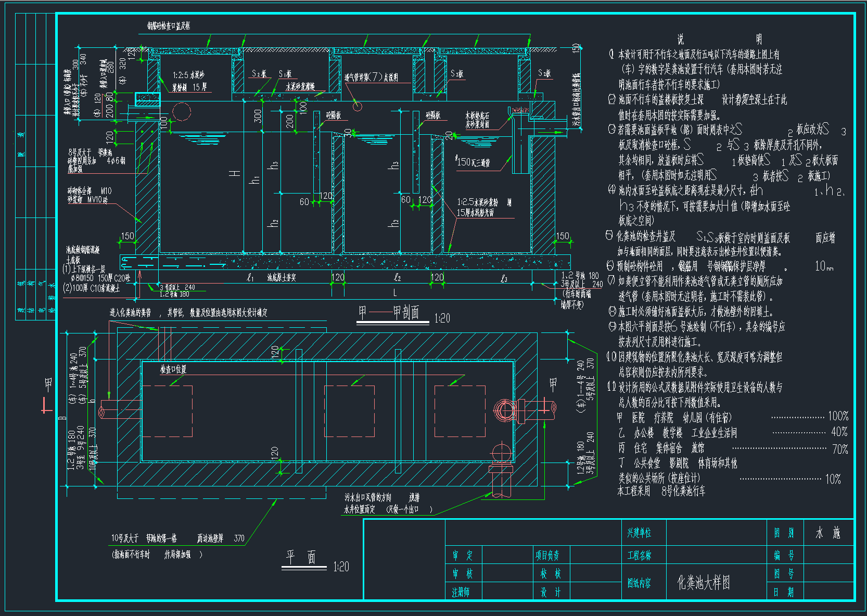The image size is (867, 616).
Task: Select the '工程名称' title block label
Action: click(x=639, y=556)
